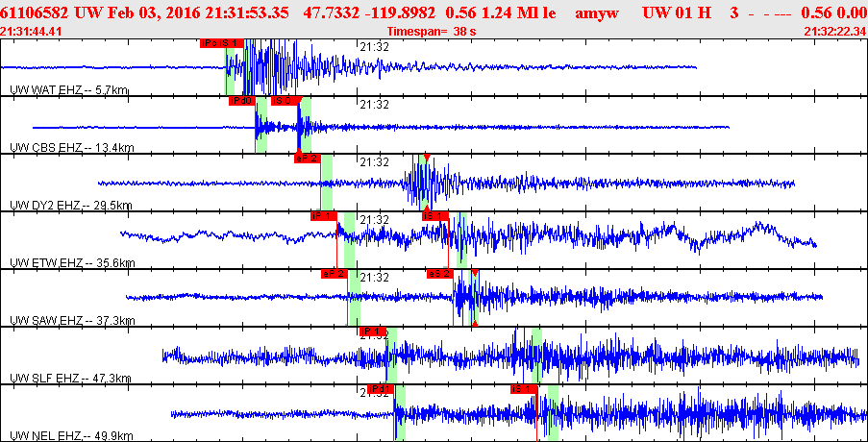The width and height of the screenshot is (868, 442).
Task: Select the UW DY2 EHZ station label
Action: click(x=70, y=205)
